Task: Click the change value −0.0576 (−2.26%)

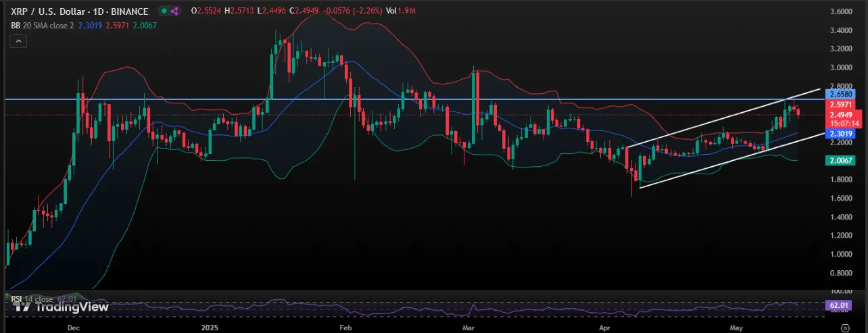Action: tap(352, 11)
